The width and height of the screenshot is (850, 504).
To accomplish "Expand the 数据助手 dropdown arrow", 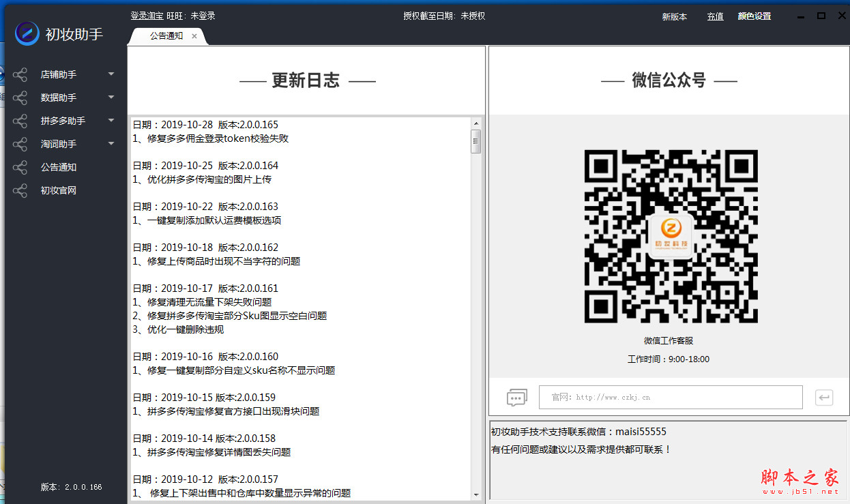I will coord(111,97).
